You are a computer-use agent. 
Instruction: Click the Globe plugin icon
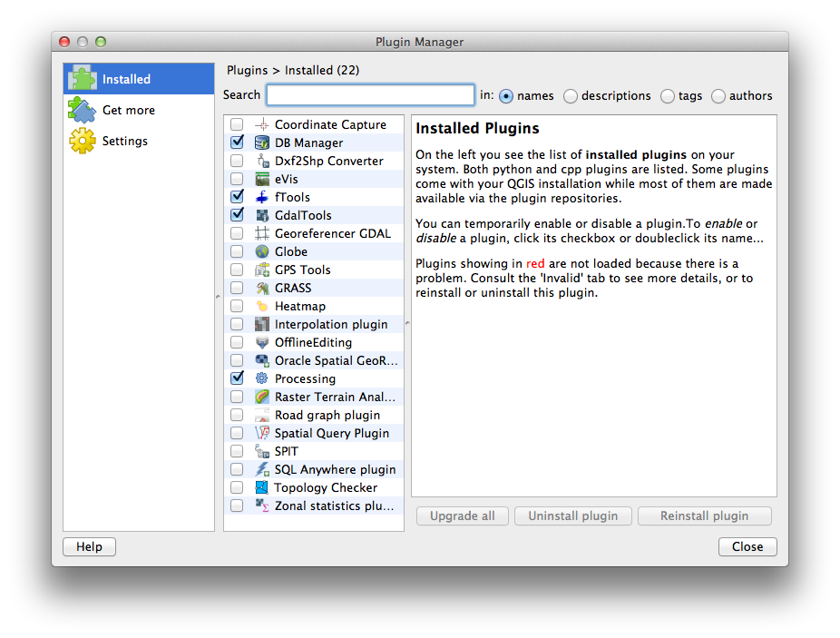coord(262,251)
